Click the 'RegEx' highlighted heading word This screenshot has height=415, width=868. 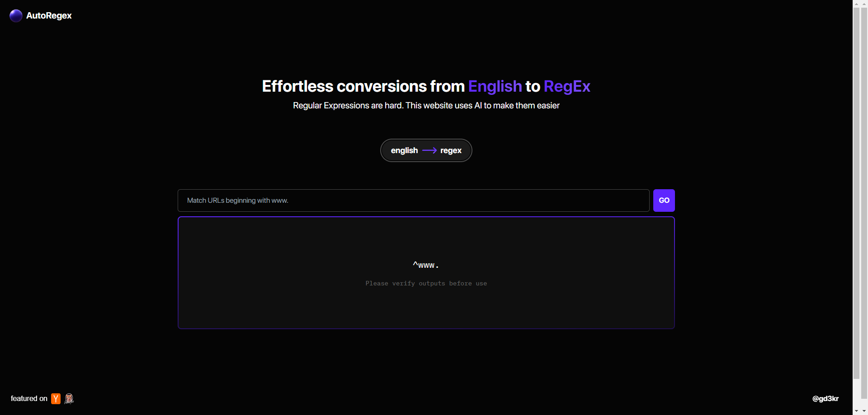[x=567, y=86]
